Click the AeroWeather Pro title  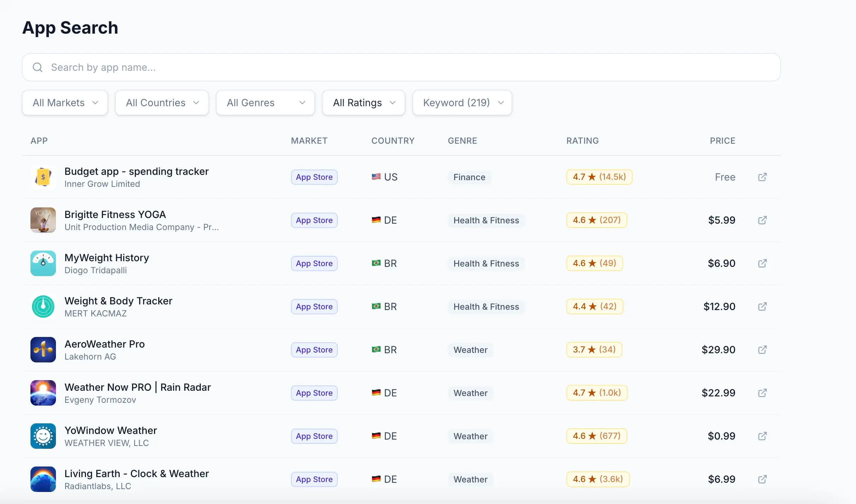click(x=104, y=344)
